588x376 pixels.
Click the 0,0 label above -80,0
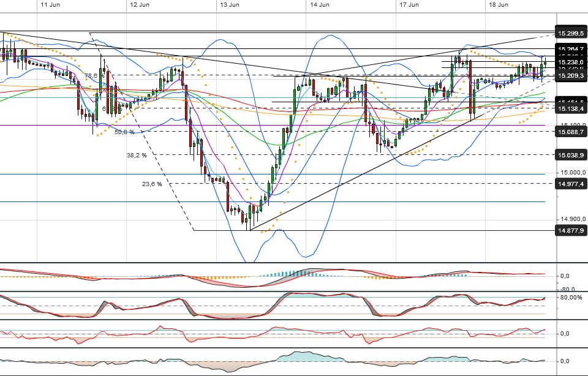click(x=565, y=276)
